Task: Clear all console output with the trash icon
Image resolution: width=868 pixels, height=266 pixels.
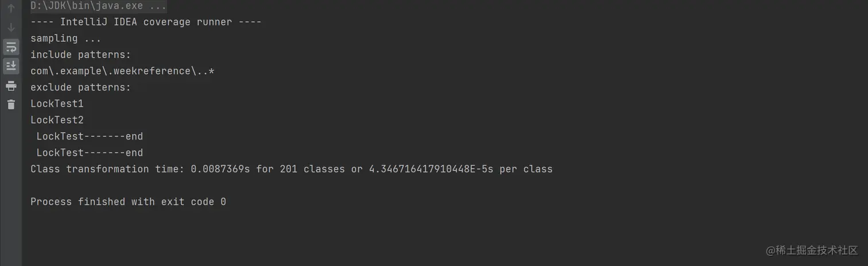Action: (11, 105)
